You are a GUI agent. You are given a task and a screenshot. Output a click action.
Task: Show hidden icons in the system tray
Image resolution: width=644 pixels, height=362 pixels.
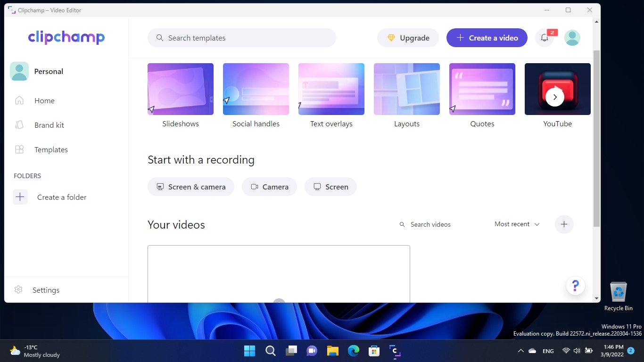pos(520,351)
